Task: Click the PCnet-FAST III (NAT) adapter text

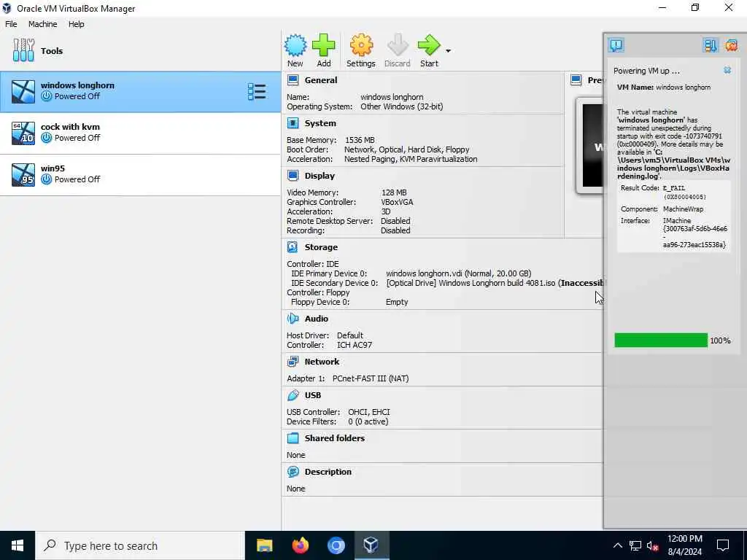Action: point(371,378)
